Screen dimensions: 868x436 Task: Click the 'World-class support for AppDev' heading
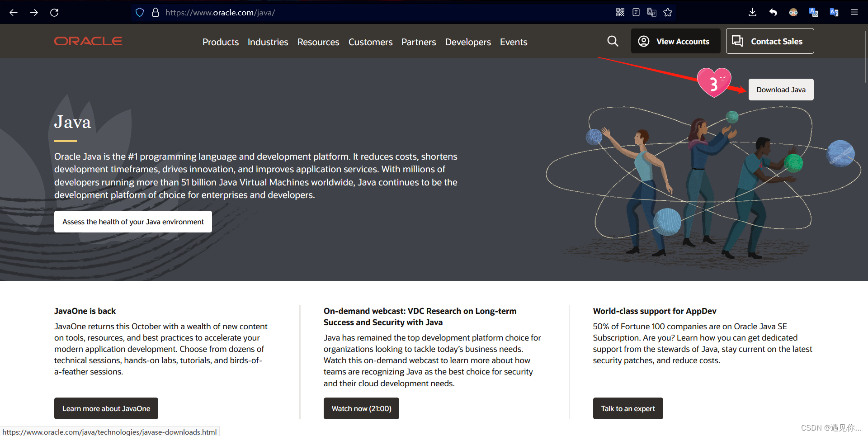(655, 311)
